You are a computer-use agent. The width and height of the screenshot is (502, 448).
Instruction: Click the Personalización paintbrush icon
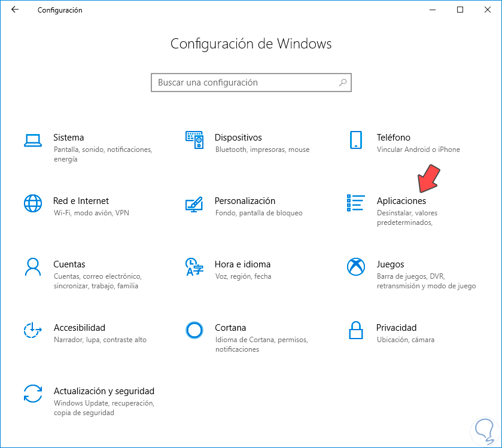194,204
